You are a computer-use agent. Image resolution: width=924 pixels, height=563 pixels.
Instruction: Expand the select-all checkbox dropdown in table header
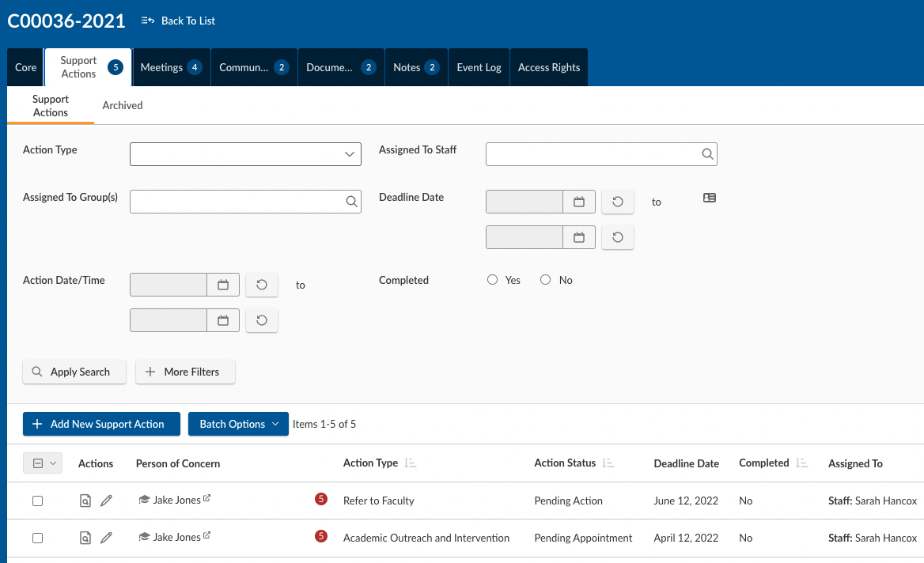pyautogui.click(x=54, y=463)
